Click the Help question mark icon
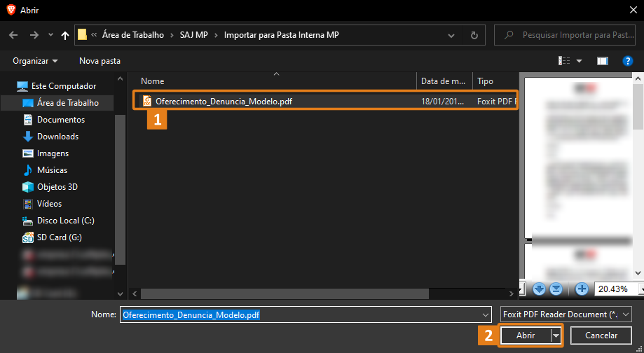Image resolution: width=644 pixels, height=353 pixels. (627, 61)
